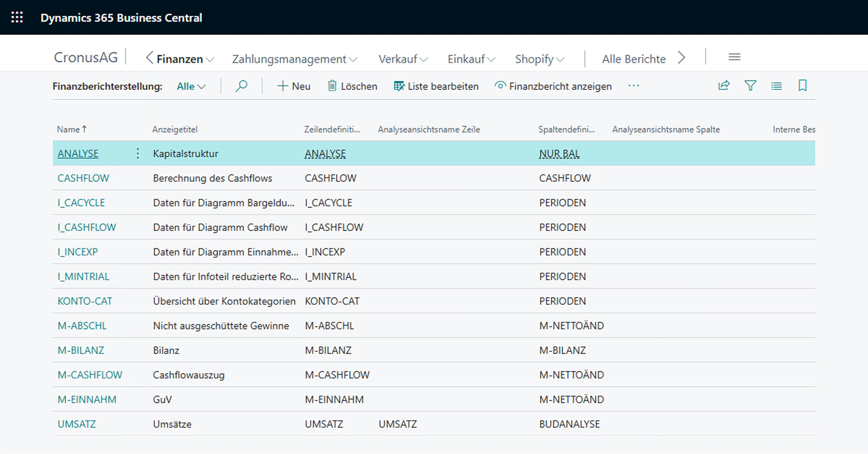868x454 pixels.
Task: Click CronusAG company name
Action: click(x=86, y=57)
